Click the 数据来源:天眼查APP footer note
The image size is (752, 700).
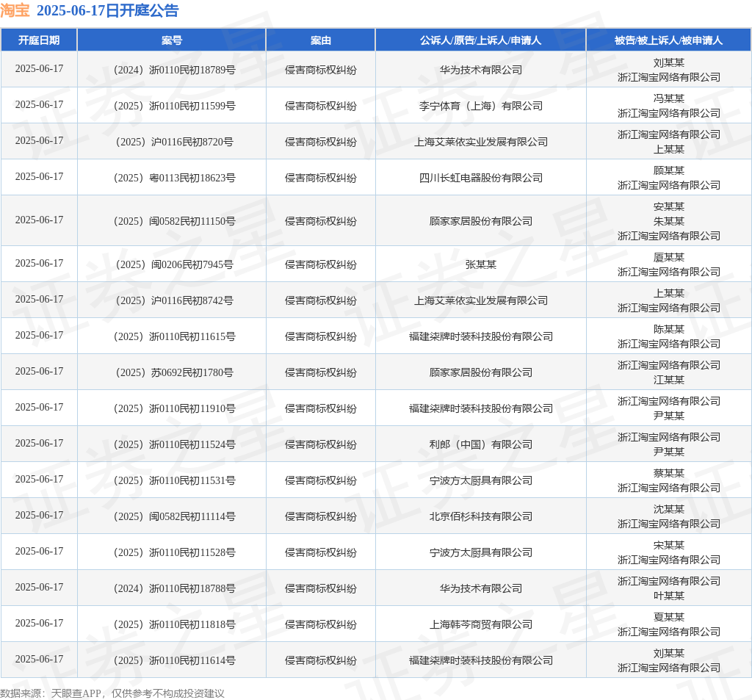112,693
